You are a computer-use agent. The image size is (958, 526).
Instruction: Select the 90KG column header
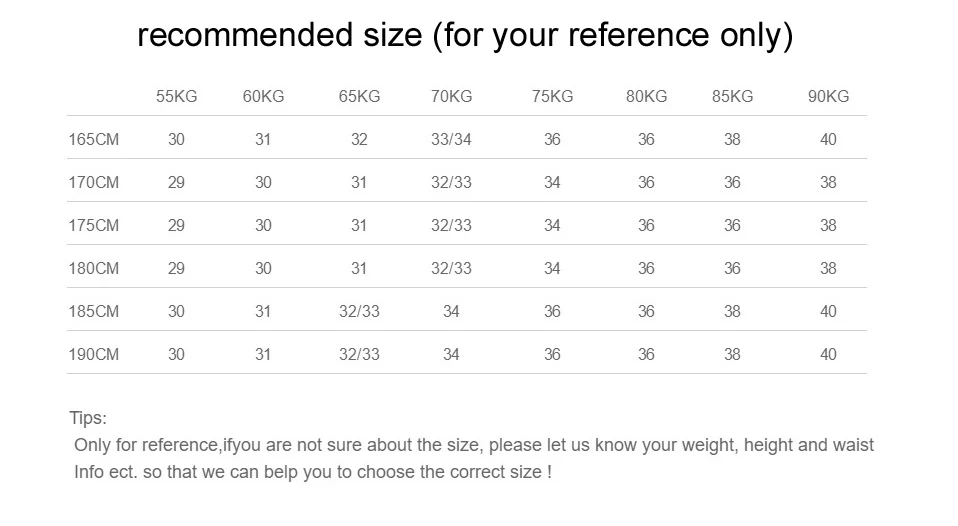coord(828,97)
